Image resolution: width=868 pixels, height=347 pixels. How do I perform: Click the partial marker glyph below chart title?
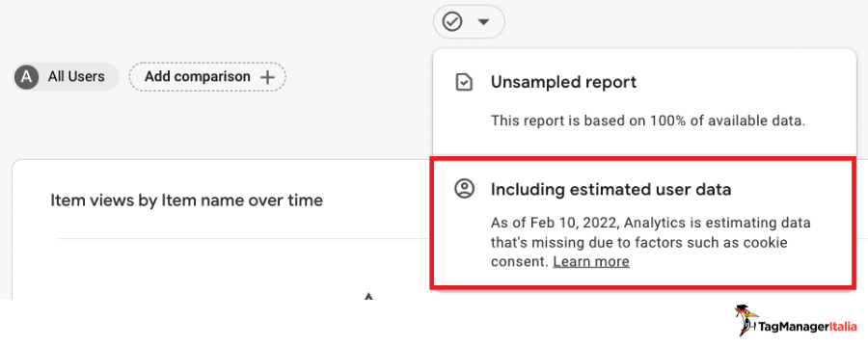[368, 296]
